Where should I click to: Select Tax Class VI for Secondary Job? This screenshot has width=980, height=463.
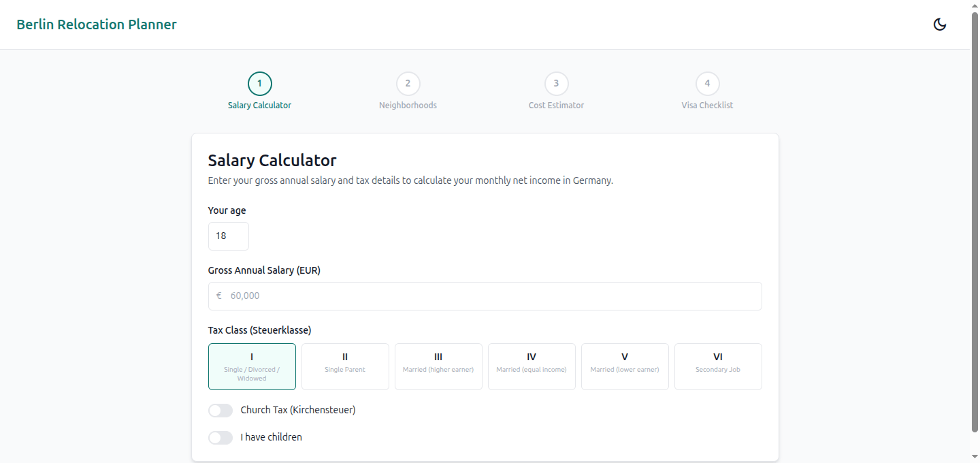pos(718,366)
